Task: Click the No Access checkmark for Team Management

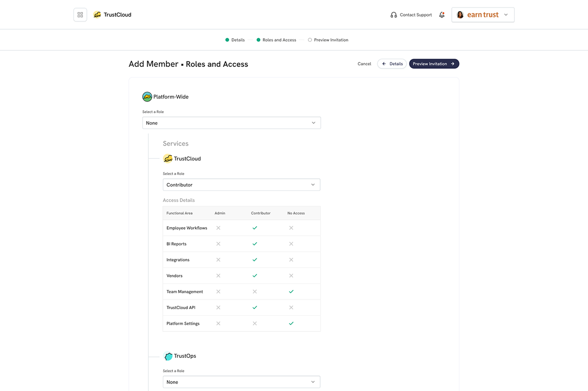Action: (291, 291)
